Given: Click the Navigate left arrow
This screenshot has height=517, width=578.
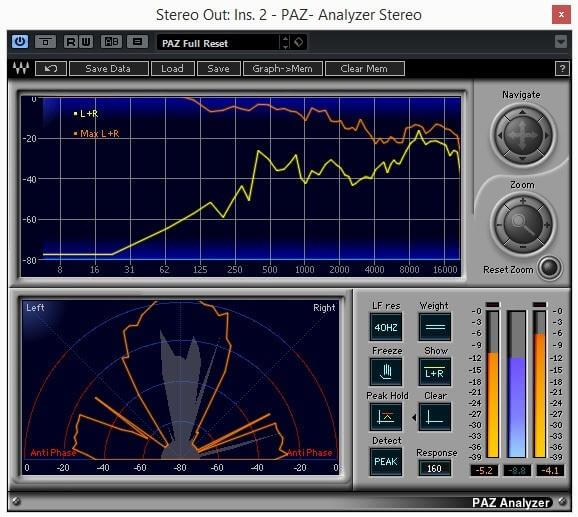Looking at the screenshot, I should [x=499, y=135].
